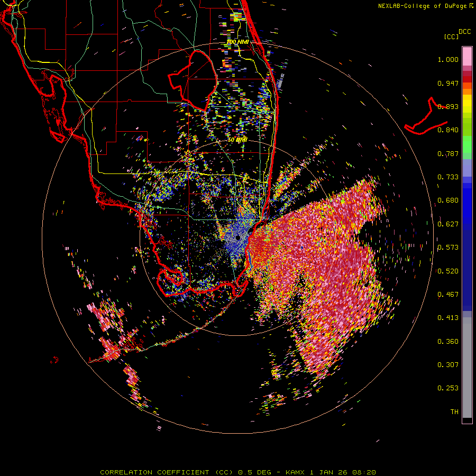Select the 0.733 legend value
This screenshot has width=476, height=476.
coord(448,177)
